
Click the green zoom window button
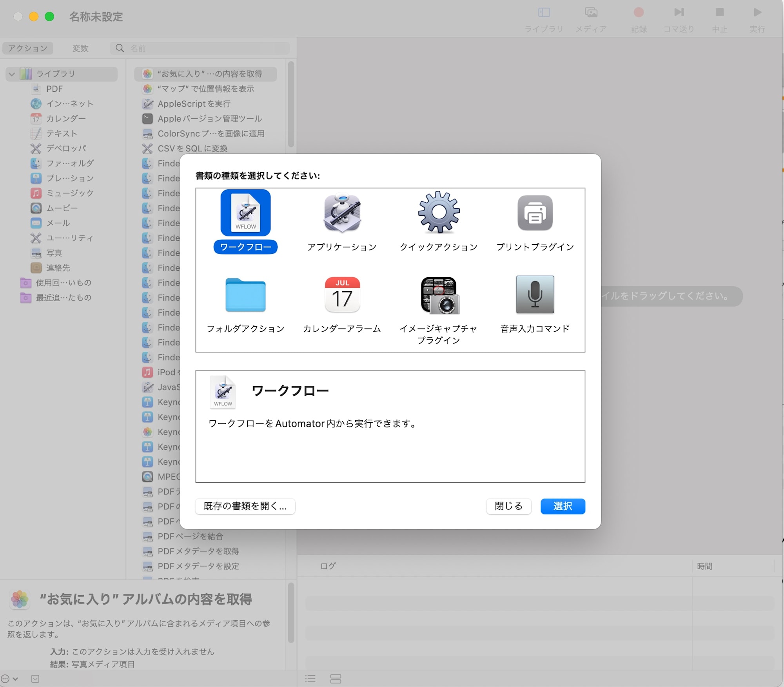click(x=49, y=16)
